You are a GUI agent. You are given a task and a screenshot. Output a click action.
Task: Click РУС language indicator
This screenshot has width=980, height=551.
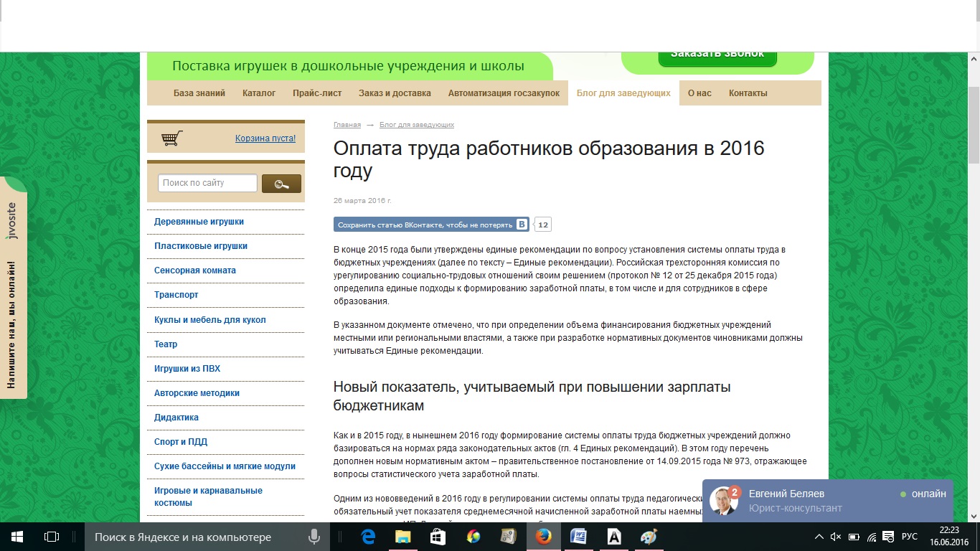pos(910,537)
